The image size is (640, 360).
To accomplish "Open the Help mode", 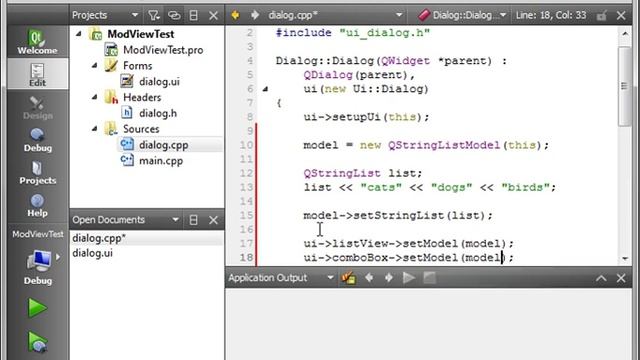I will [37, 205].
